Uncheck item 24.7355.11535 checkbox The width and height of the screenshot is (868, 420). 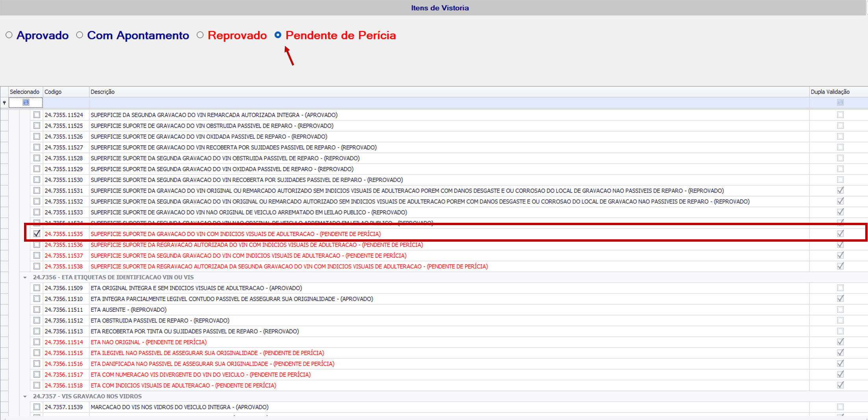37,233
